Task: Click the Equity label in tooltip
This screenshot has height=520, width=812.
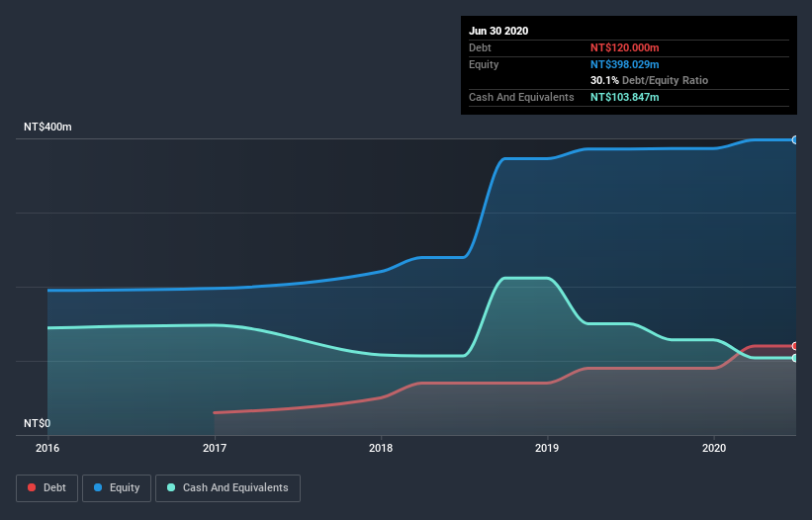Action: coord(484,64)
